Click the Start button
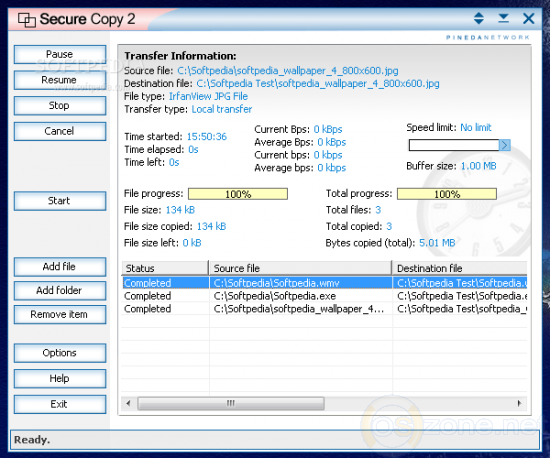Viewport: 550px width, 458px height. 60,201
